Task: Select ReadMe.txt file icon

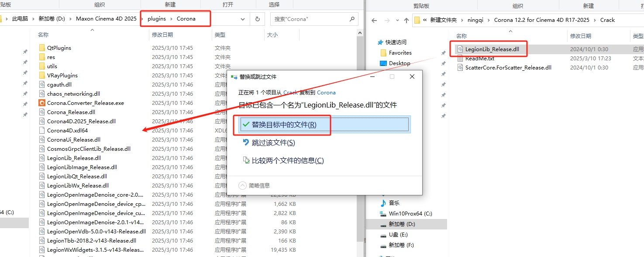Action: pyautogui.click(x=460, y=58)
